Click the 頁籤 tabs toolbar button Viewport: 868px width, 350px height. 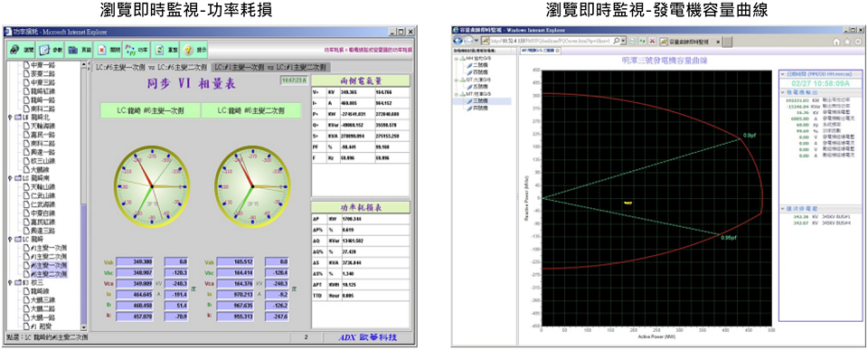pyautogui.click(x=80, y=49)
